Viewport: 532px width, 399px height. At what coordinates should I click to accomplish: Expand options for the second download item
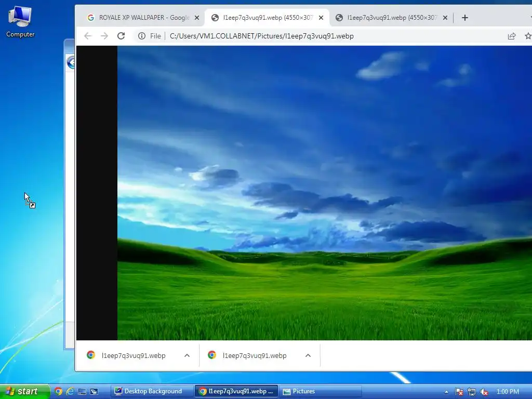(308, 355)
